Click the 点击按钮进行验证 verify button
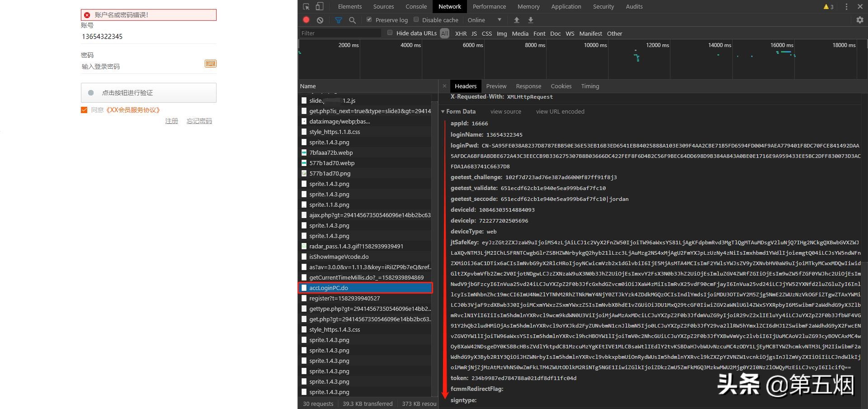 click(x=149, y=93)
